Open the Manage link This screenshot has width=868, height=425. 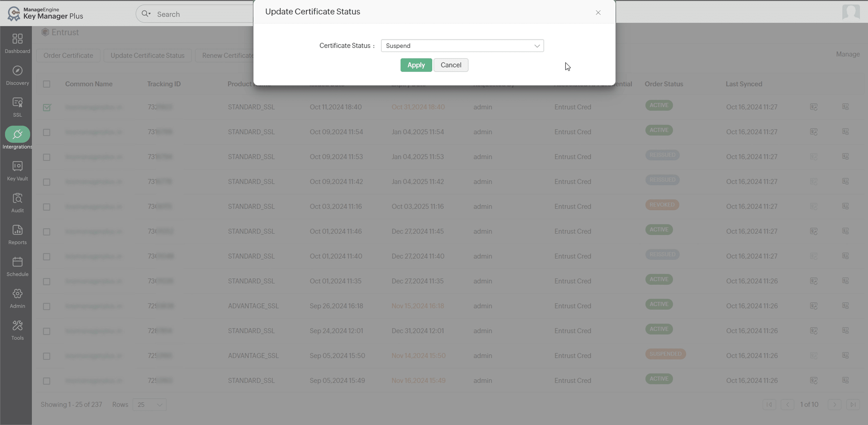point(848,54)
